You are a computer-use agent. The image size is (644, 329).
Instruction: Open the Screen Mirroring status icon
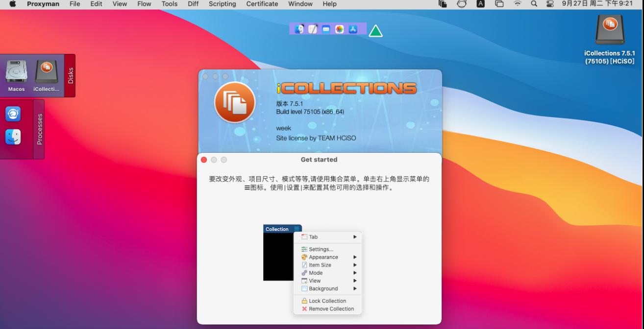click(499, 4)
